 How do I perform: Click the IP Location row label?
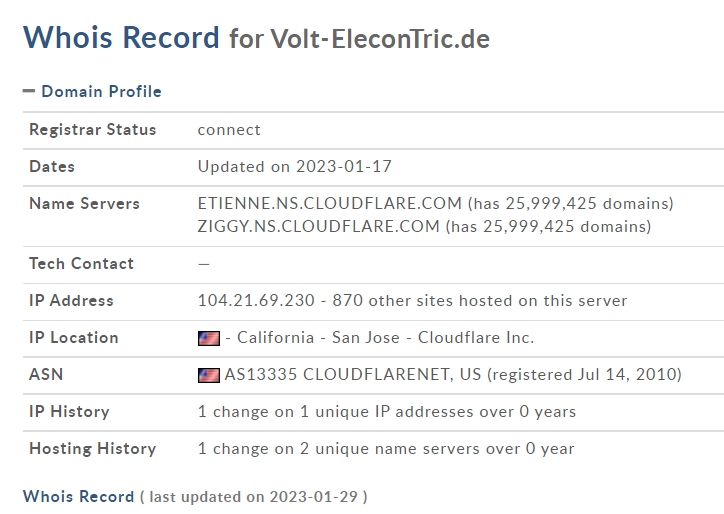coord(73,338)
